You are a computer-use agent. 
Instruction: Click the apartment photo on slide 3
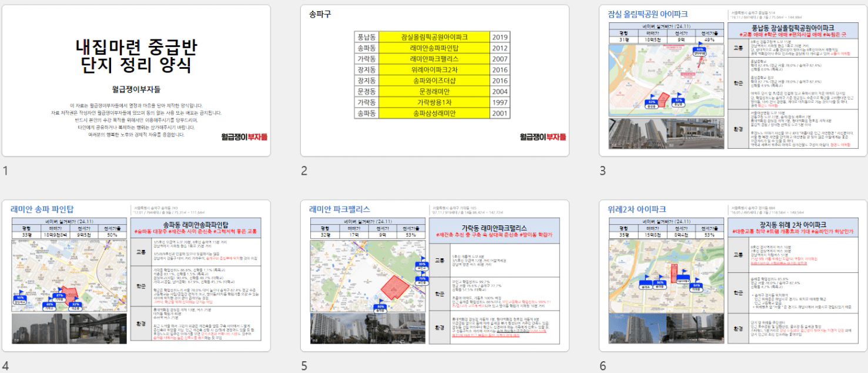(666, 133)
